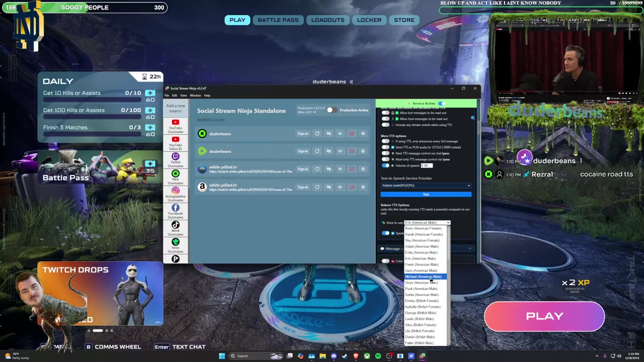Choose Onyx (American Male) voice

coord(426,283)
